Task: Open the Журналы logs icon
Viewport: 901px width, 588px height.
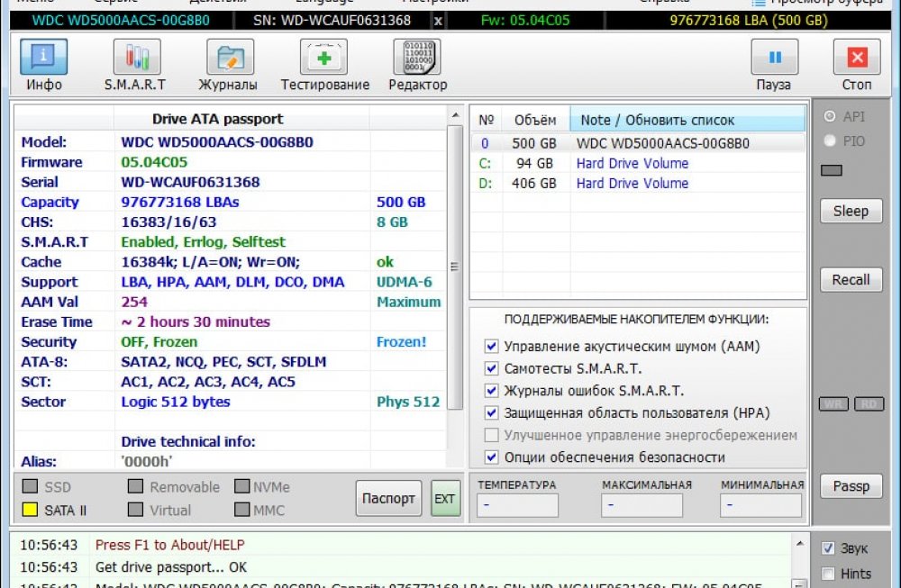Action: [x=230, y=57]
